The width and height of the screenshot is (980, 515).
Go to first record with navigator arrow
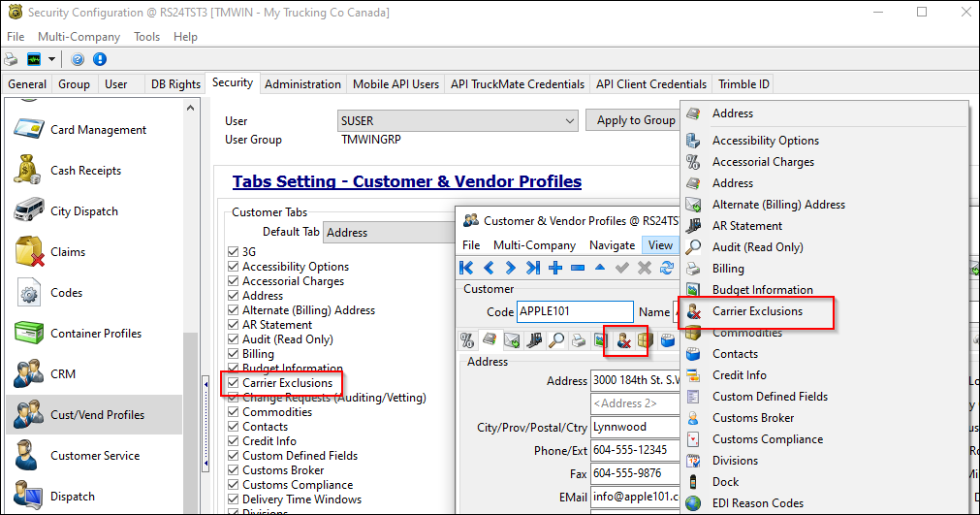click(467, 268)
